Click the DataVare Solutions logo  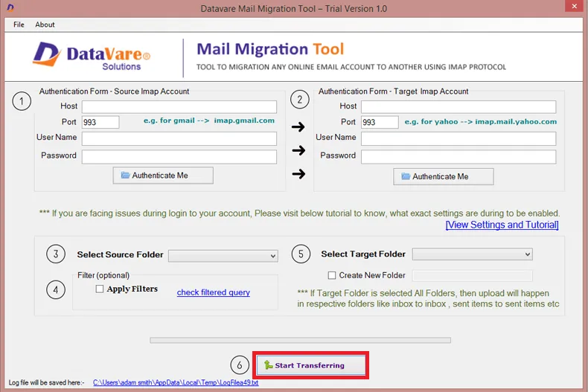[x=92, y=57]
